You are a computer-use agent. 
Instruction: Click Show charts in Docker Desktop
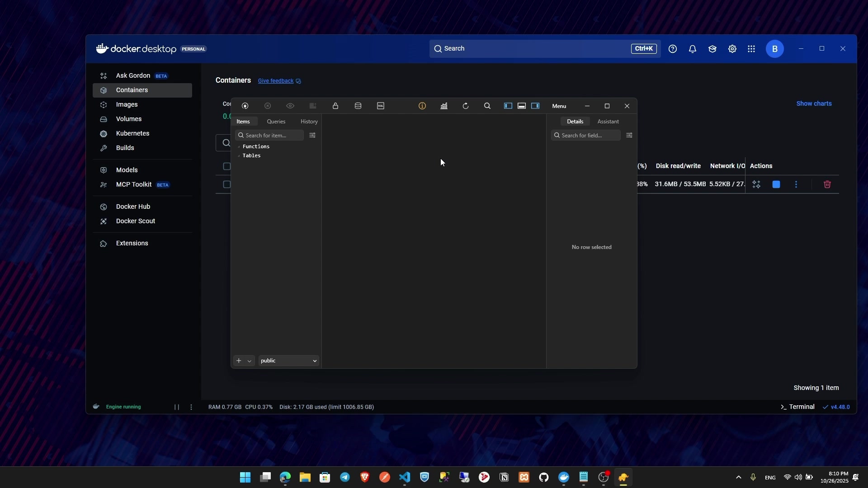(814, 103)
